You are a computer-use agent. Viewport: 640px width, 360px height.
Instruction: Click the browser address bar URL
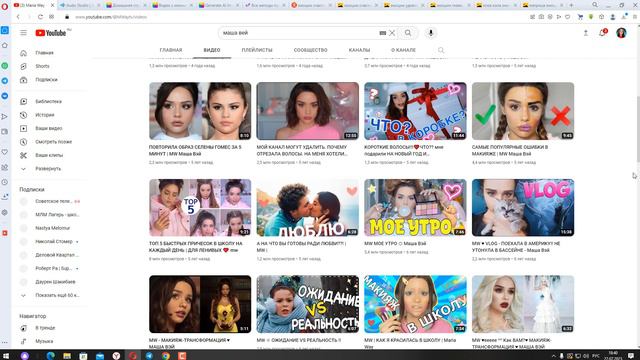click(x=111, y=17)
